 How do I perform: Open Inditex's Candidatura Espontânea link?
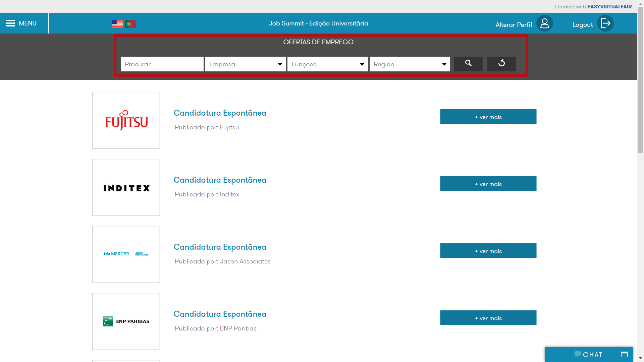click(220, 180)
